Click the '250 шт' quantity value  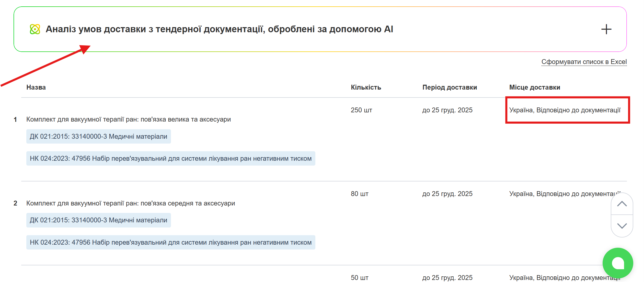click(x=361, y=110)
